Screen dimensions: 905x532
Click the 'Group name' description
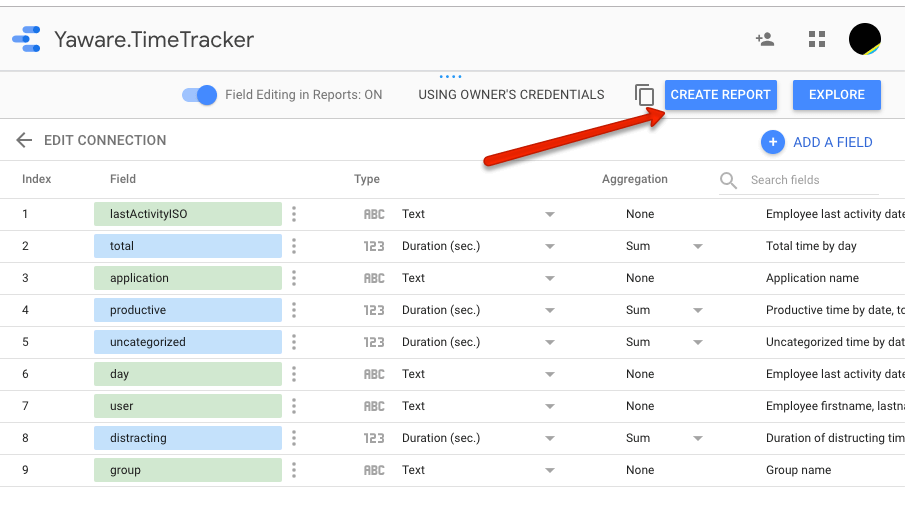click(798, 470)
